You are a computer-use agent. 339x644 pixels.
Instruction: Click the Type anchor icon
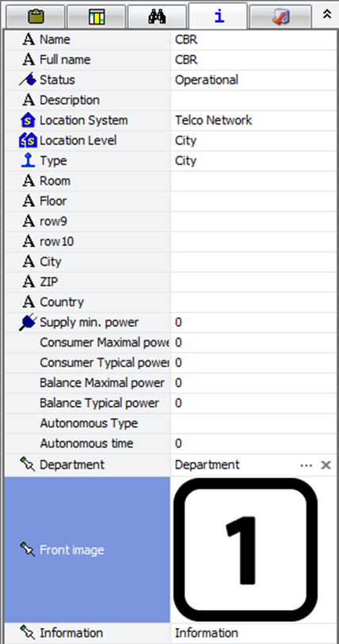(28, 160)
